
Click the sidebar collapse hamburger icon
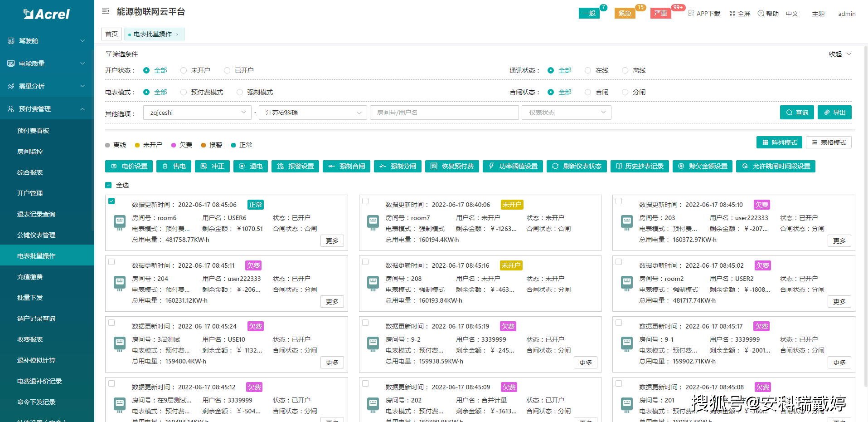coord(106,11)
